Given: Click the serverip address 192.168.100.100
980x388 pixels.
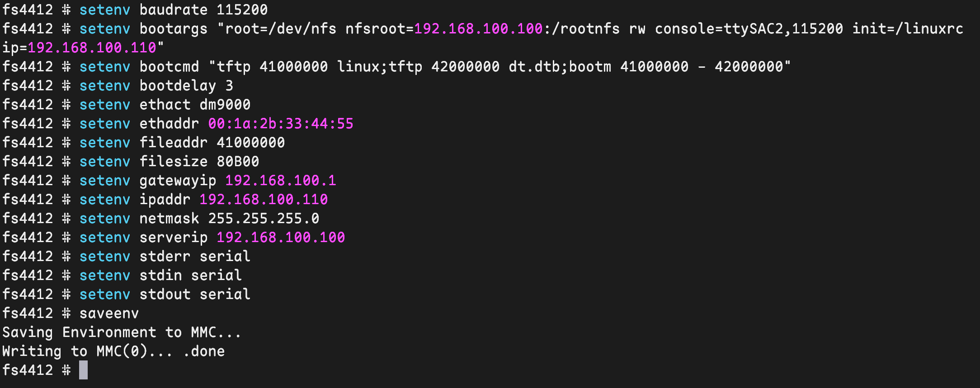Looking at the screenshot, I should click(x=281, y=237).
